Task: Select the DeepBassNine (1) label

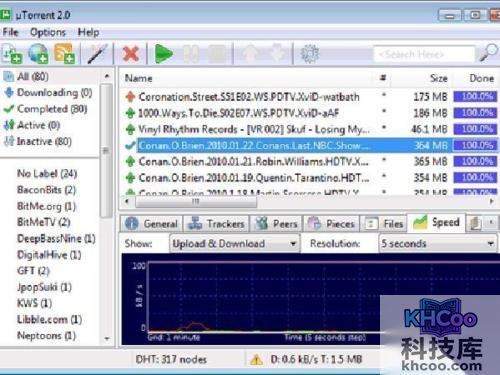Action: click(56, 239)
